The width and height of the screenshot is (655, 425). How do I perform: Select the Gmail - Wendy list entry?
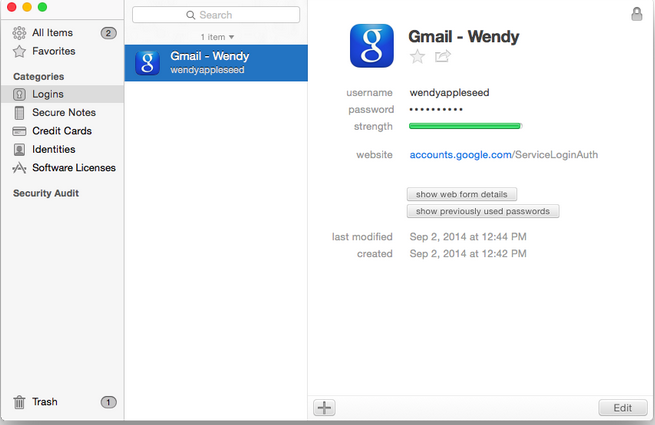coord(216,63)
